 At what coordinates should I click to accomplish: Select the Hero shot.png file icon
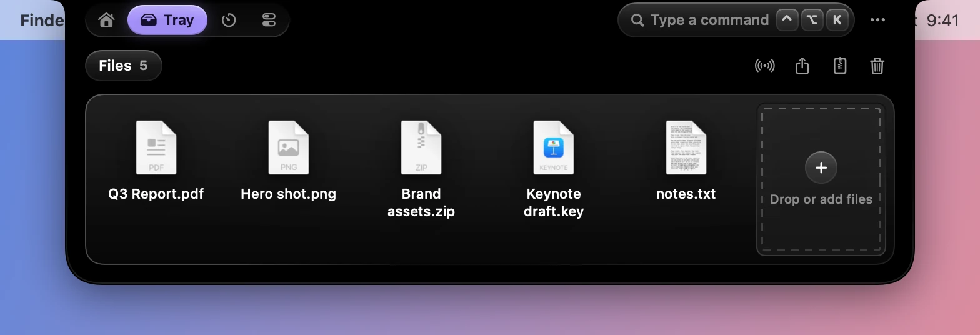point(289,147)
